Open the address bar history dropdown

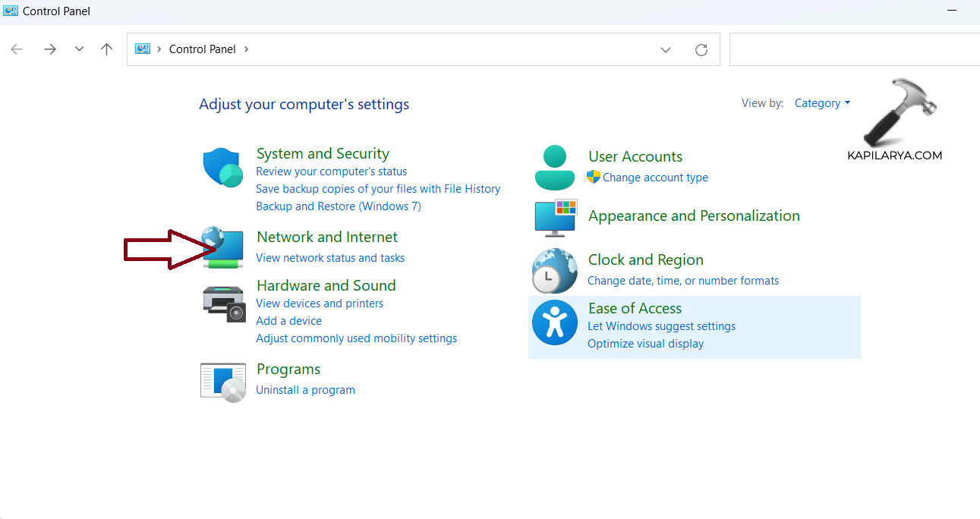(666, 49)
